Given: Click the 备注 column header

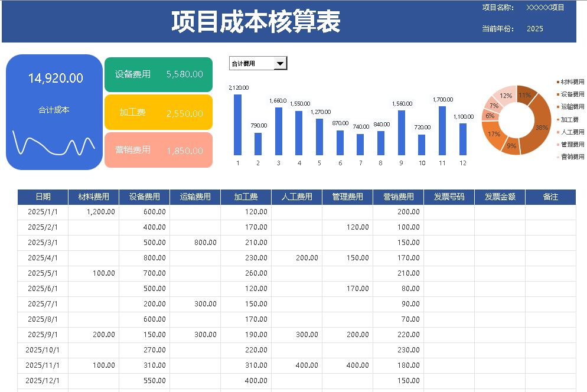Looking at the screenshot, I should [x=550, y=197].
